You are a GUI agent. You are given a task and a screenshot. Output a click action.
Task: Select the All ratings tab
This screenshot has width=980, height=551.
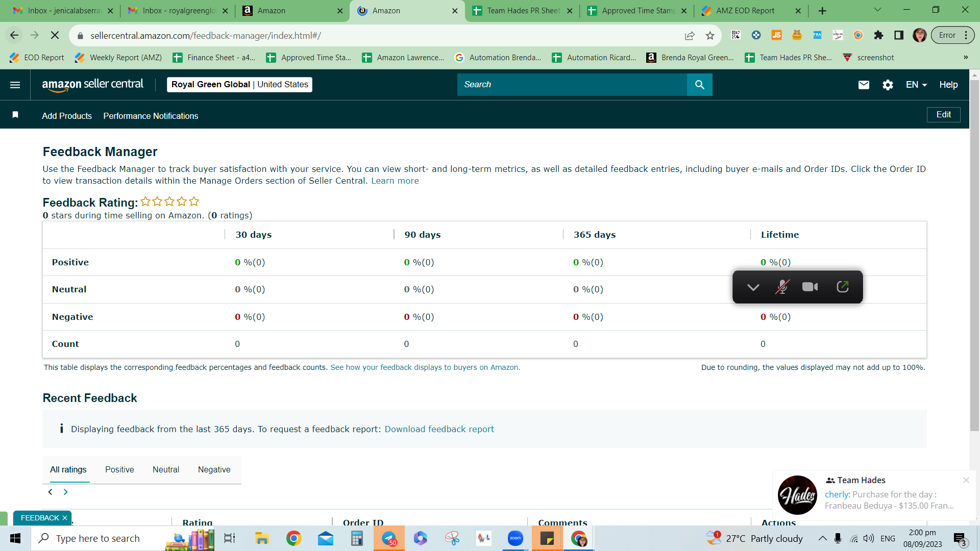tap(68, 469)
